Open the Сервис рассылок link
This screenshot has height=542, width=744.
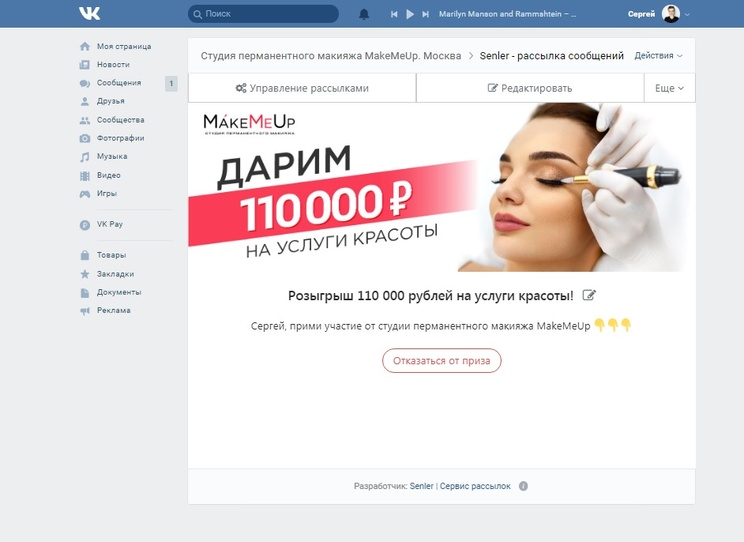pos(475,486)
